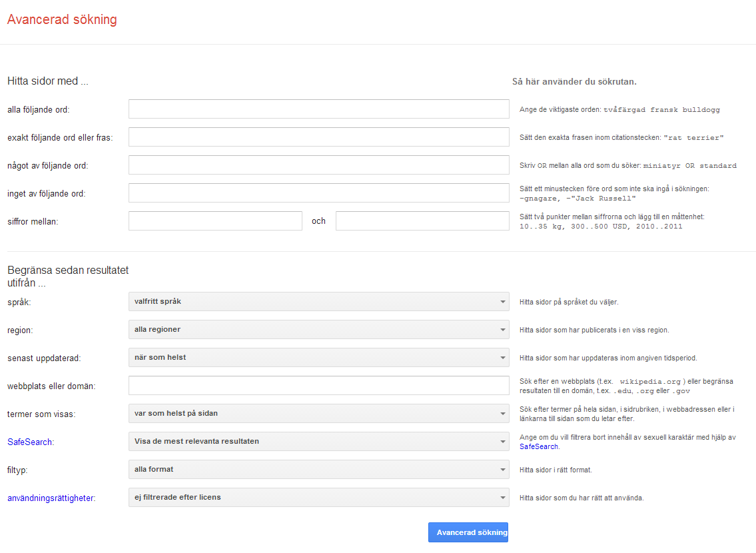Click the 'språk:' label
This screenshot has width=756, height=553.
(19, 302)
